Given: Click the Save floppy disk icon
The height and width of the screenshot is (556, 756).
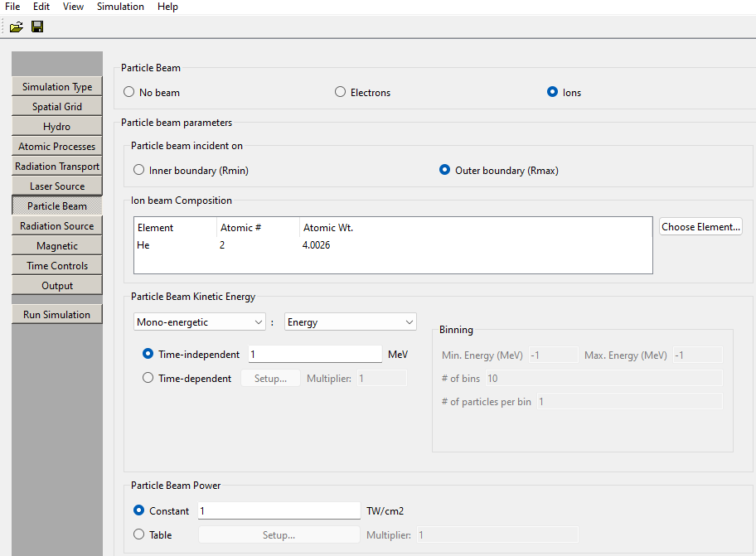Looking at the screenshot, I should 37,27.
